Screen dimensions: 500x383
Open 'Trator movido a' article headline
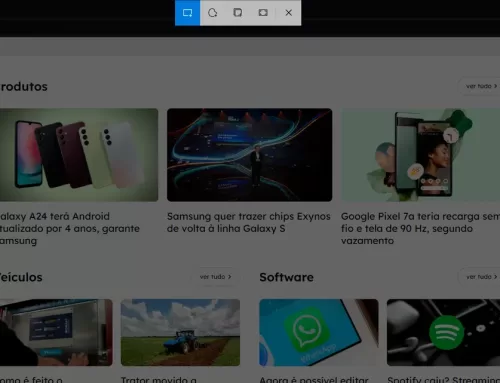tap(159, 379)
